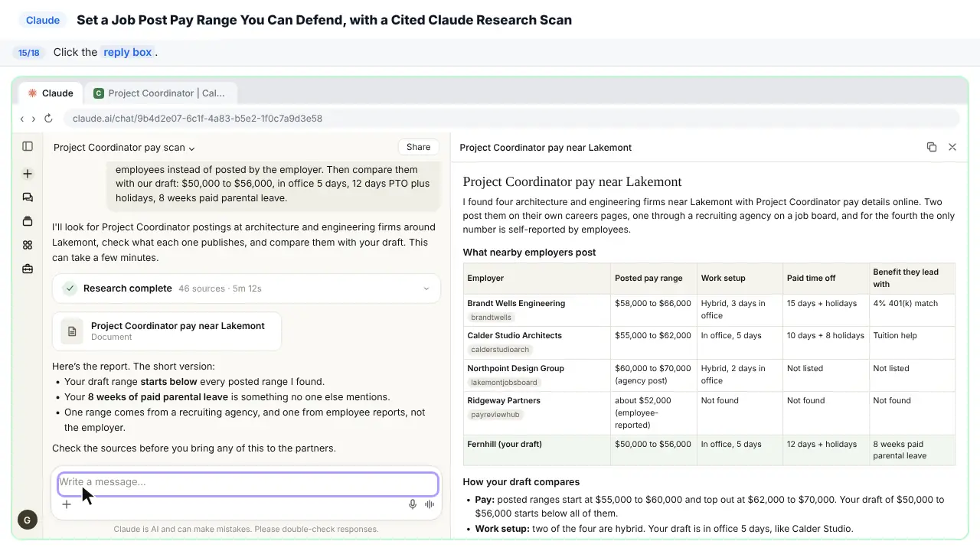Click the How your draft compares heading
Viewport: 980px width, 551px height.
(521, 482)
